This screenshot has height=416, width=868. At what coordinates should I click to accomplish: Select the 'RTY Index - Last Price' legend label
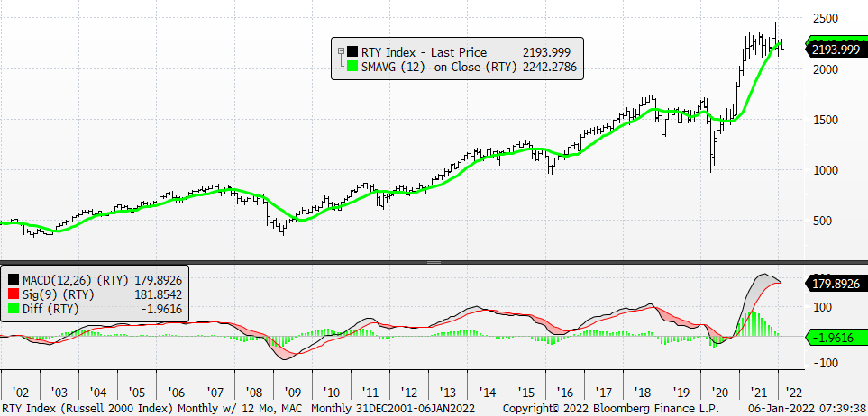point(424,52)
